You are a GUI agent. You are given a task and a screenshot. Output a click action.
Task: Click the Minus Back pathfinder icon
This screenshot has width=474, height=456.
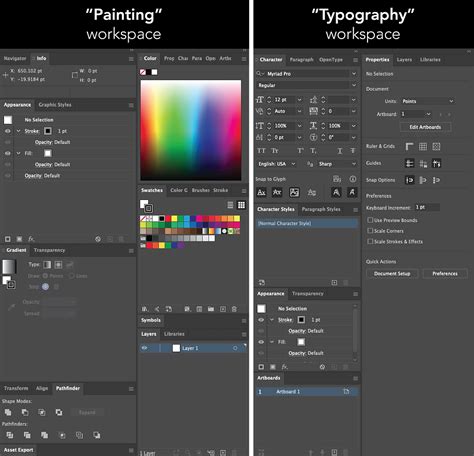[97, 435]
